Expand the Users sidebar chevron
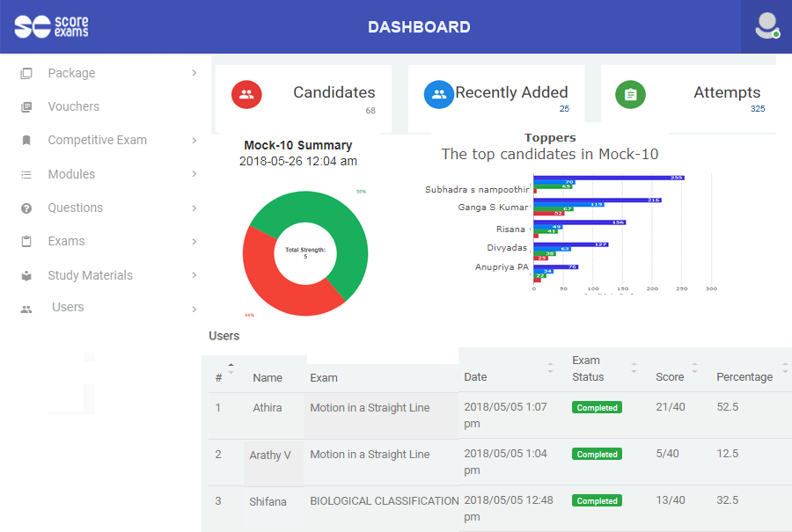Screen dimensions: 792x532 coord(193,309)
